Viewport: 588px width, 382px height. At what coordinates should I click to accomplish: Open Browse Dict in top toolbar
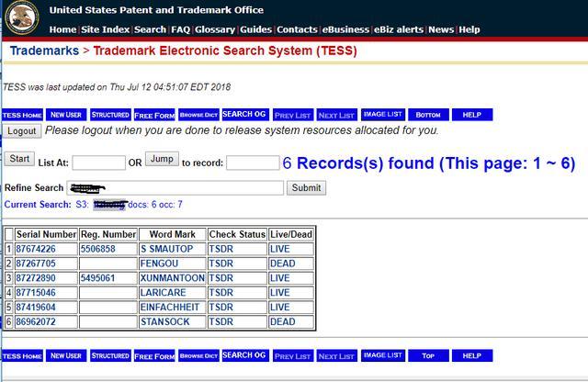pyautogui.click(x=198, y=115)
